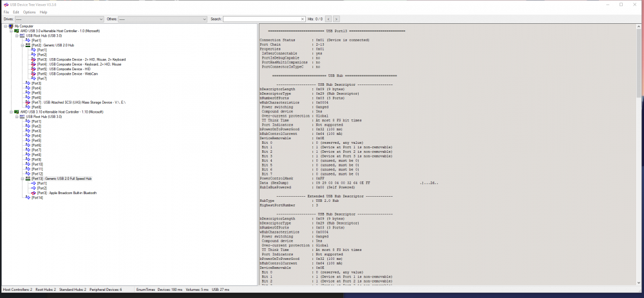Click the Generic USB 2.0 Full Speed Hub icon
The height and width of the screenshot is (298, 644).
point(28,179)
